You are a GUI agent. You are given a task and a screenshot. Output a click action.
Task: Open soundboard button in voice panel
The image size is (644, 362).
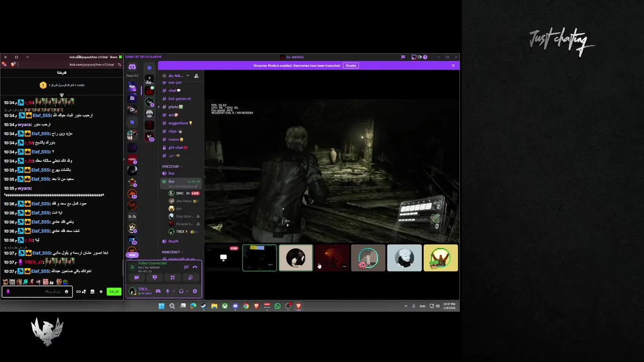click(191, 278)
